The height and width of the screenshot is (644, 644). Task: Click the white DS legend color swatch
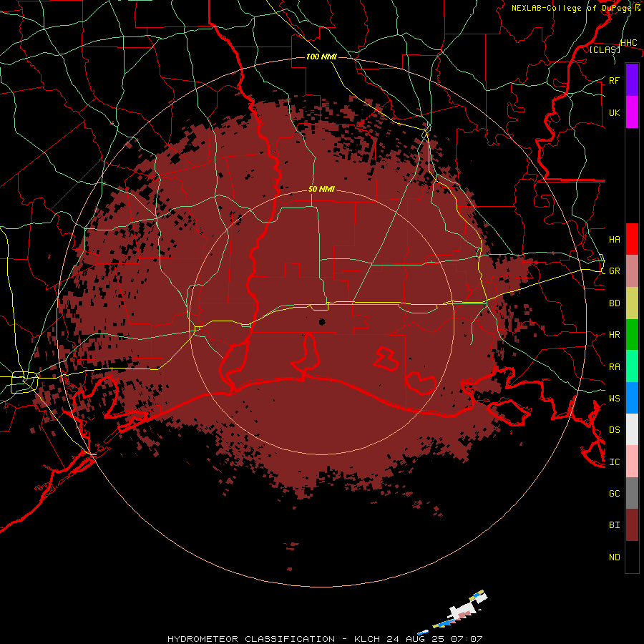[x=632, y=429]
